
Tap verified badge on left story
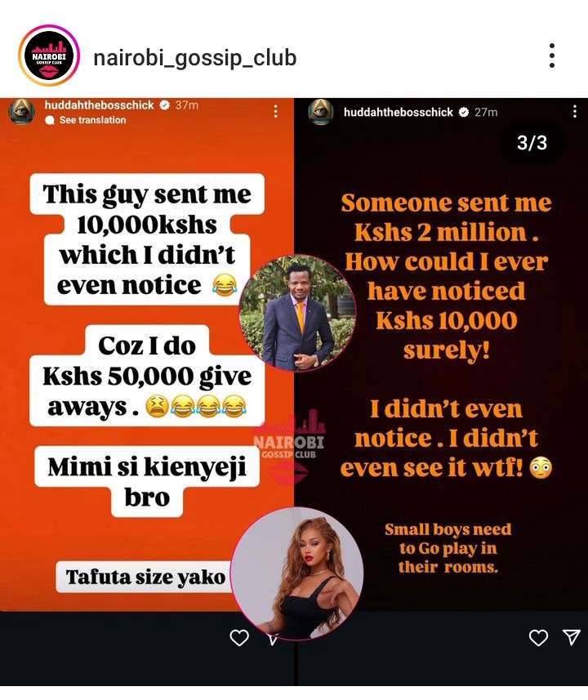[x=165, y=105]
